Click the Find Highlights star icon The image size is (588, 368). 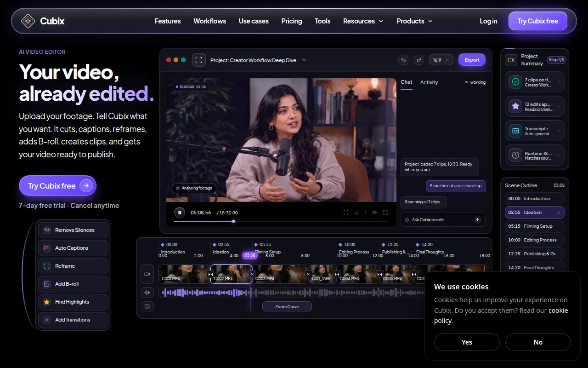[x=46, y=302]
